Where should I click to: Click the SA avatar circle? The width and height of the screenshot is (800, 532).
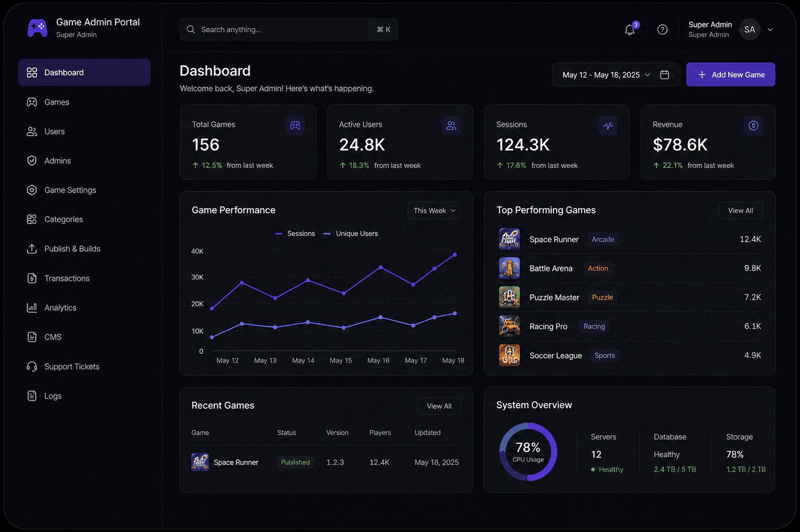coord(750,30)
